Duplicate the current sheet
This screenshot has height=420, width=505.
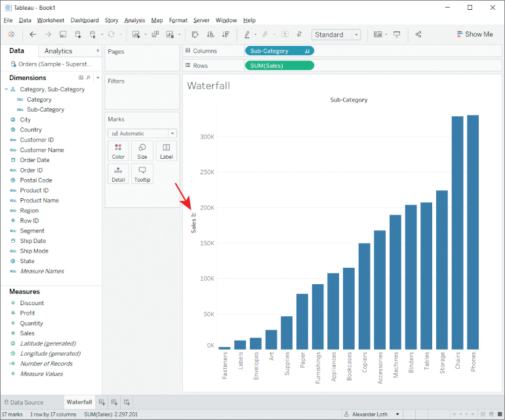tap(155, 34)
